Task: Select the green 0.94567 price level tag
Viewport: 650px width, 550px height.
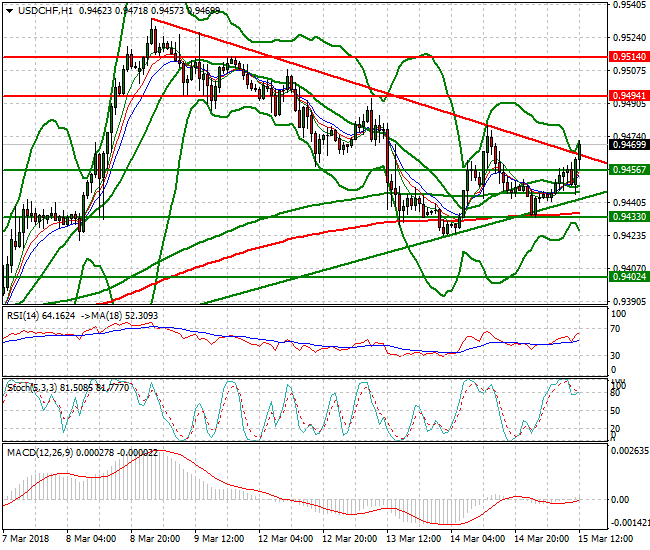Action: point(629,170)
